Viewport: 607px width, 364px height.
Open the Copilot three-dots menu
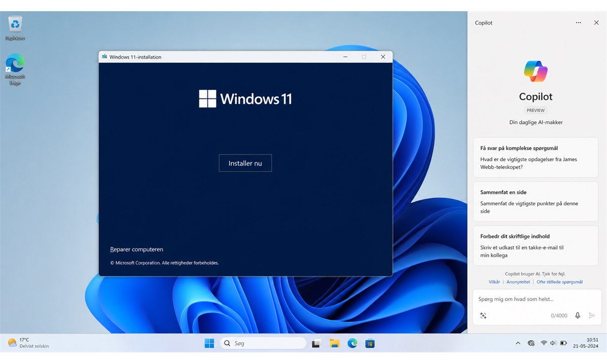click(x=579, y=23)
